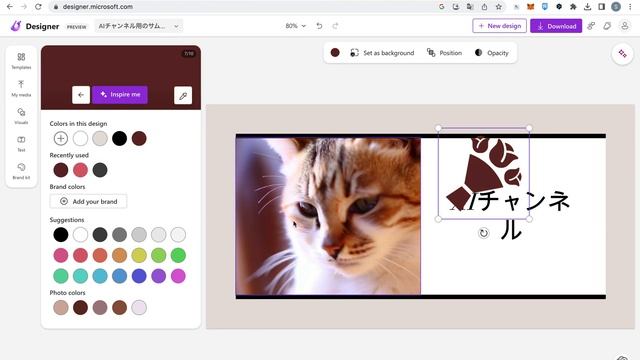Open the Opacity option in toolbar
This screenshot has height=360, width=640.
492,53
